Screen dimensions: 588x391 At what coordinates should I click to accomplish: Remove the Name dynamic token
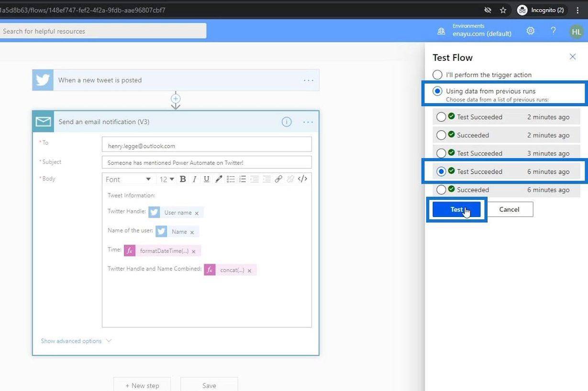(x=192, y=232)
